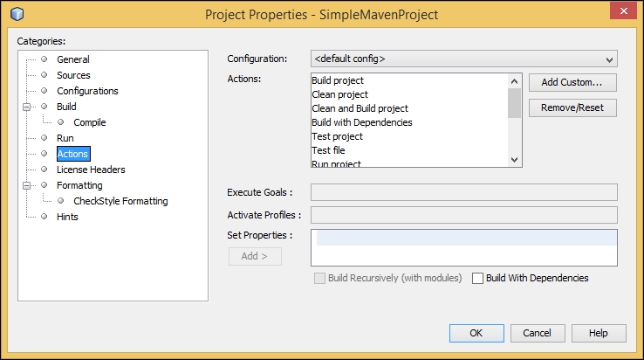Screen dimensions: 644x360
Task: Click the Actions list scrollbar down arrow
Action: coord(514,160)
